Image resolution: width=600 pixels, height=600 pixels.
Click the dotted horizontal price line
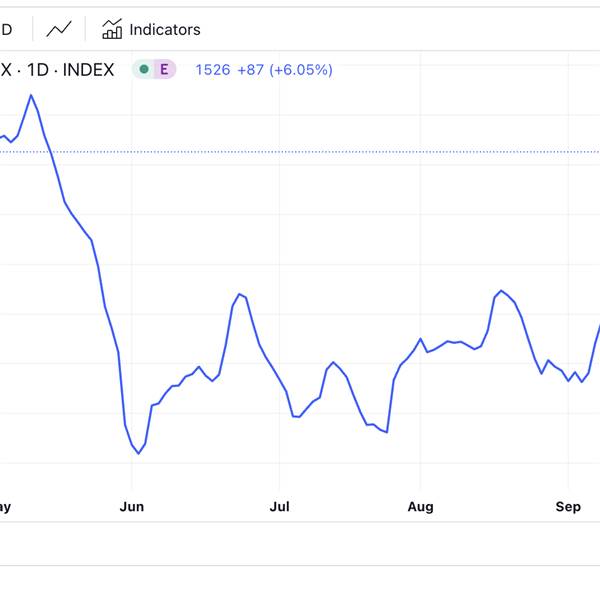click(x=300, y=152)
